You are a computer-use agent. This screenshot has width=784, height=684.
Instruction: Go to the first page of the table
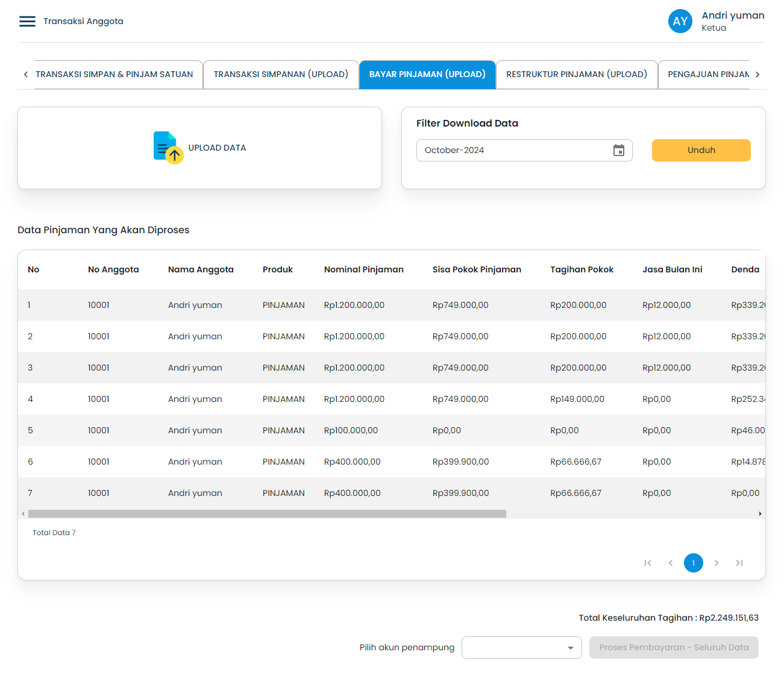tap(648, 563)
